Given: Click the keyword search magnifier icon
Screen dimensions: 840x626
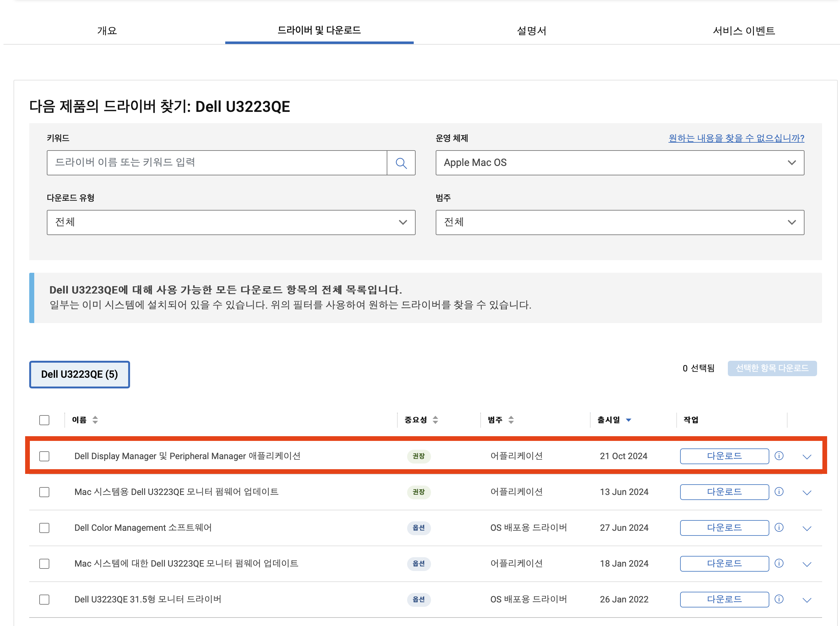Looking at the screenshot, I should [x=401, y=163].
